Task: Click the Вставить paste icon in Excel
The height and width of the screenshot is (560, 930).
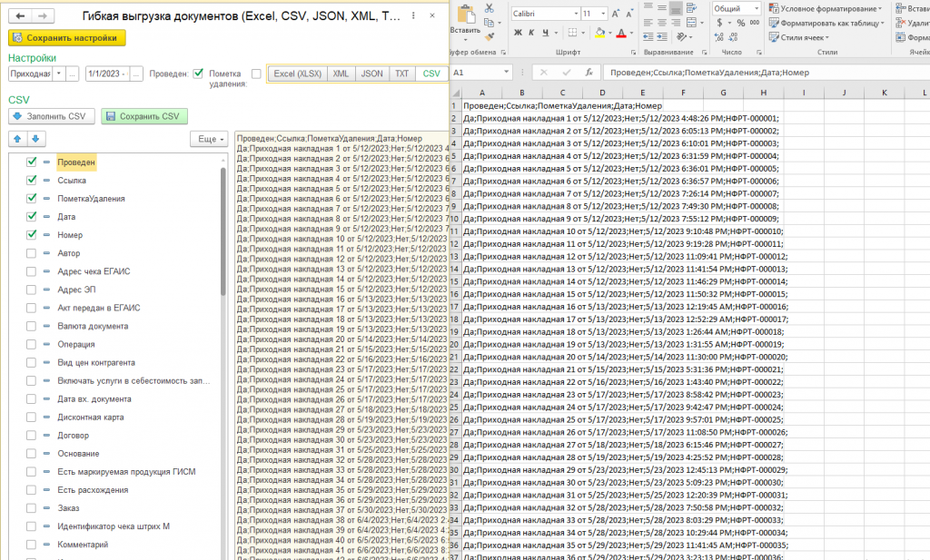Action: (x=466, y=16)
